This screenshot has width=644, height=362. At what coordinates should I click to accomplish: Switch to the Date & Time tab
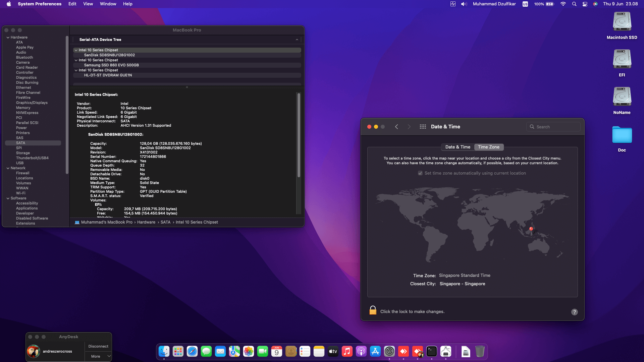click(458, 147)
